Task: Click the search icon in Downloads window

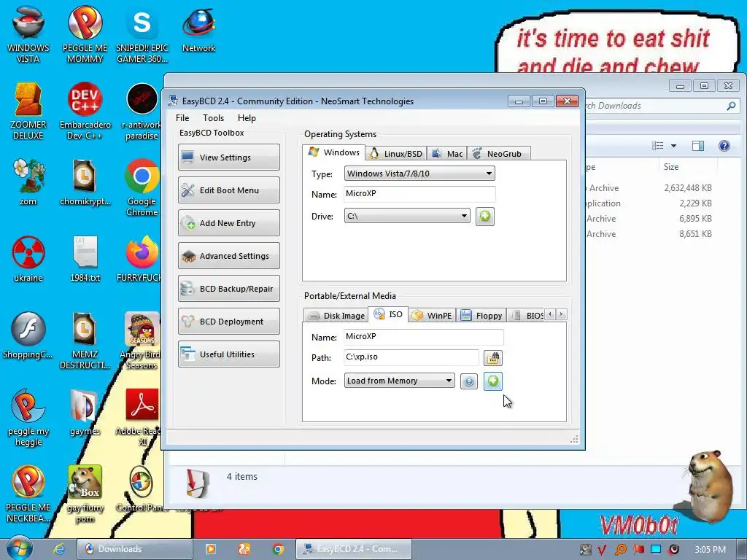Action: click(x=731, y=106)
